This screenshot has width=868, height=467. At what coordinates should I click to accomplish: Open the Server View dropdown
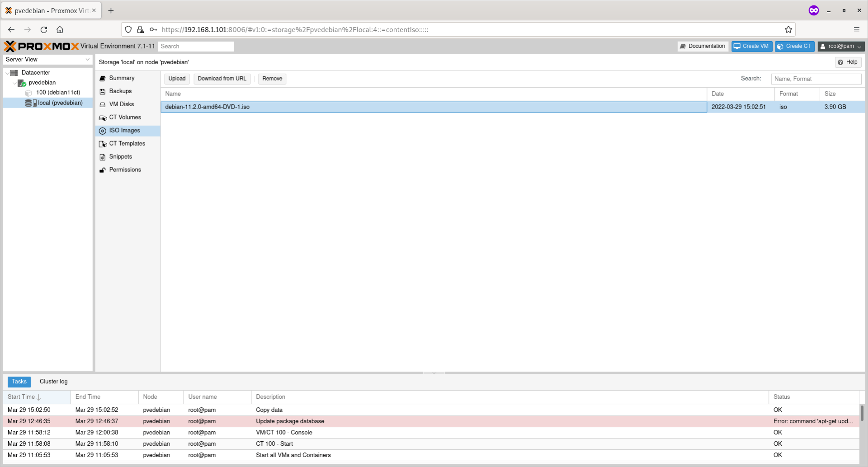47,59
